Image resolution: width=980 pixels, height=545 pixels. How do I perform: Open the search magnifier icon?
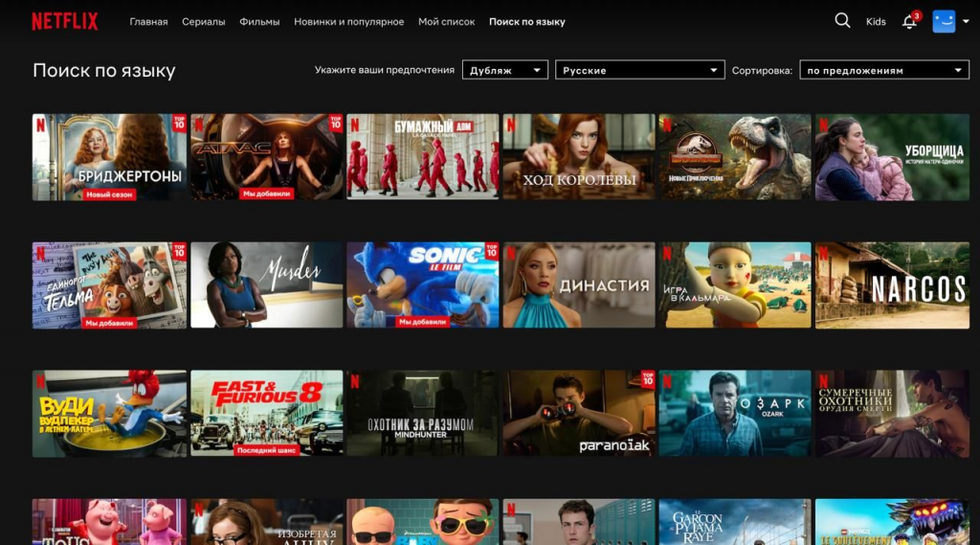tap(842, 21)
